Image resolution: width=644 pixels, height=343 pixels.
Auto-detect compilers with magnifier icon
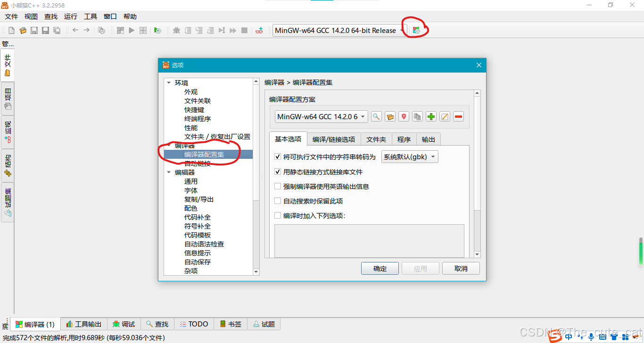[376, 116]
